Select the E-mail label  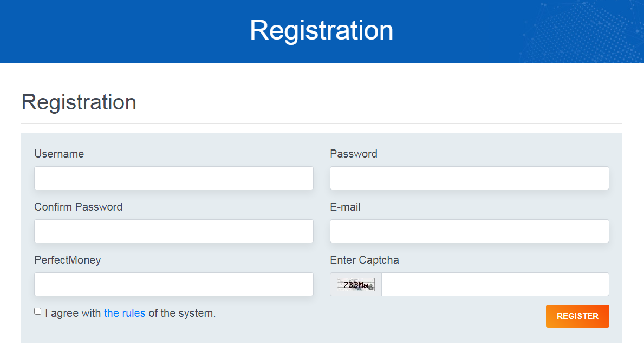pos(346,207)
